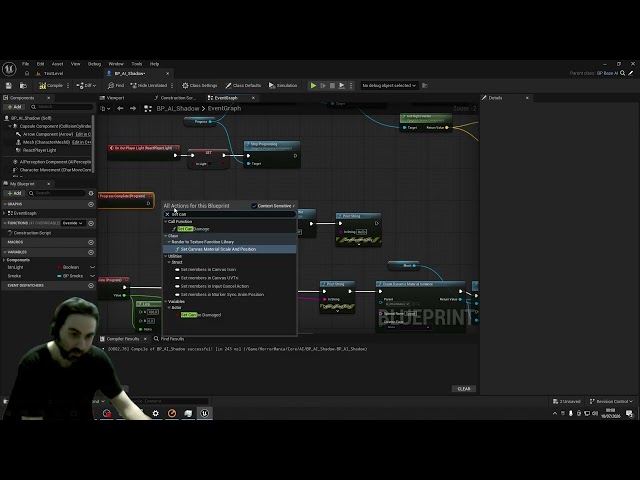Click the Stop simulation button
Image resolution: width=640 pixels, height=480 pixels.
332,86
